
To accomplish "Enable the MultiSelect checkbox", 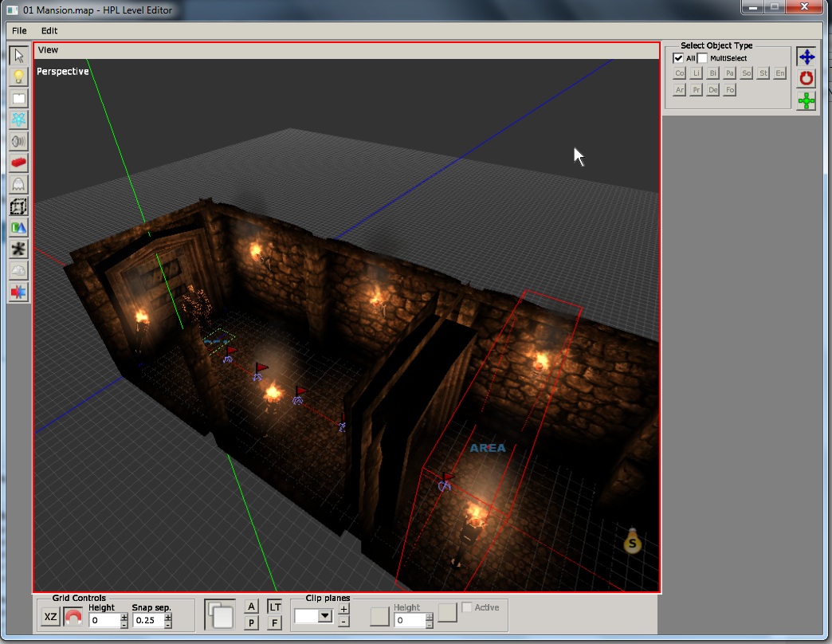I will tap(702, 58).
